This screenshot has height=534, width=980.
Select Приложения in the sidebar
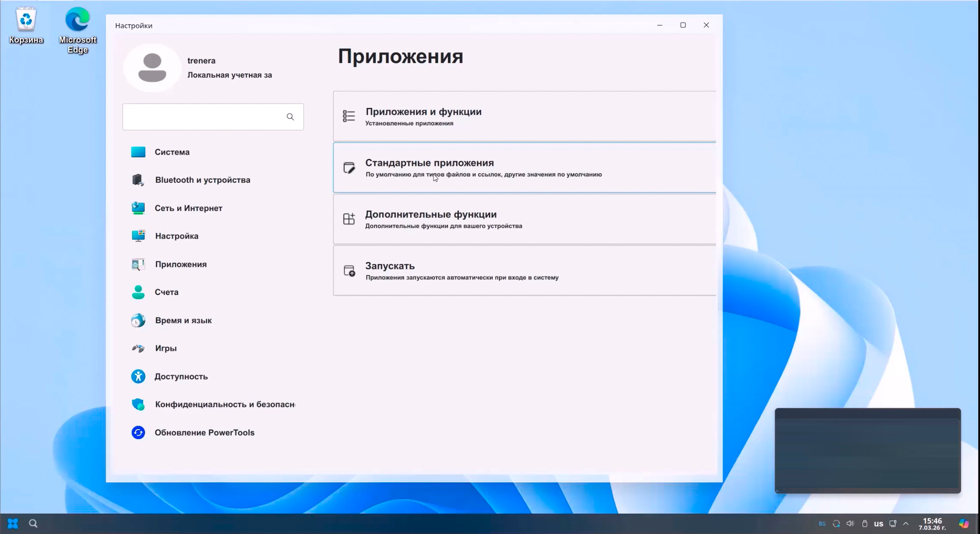coord(181,264)
